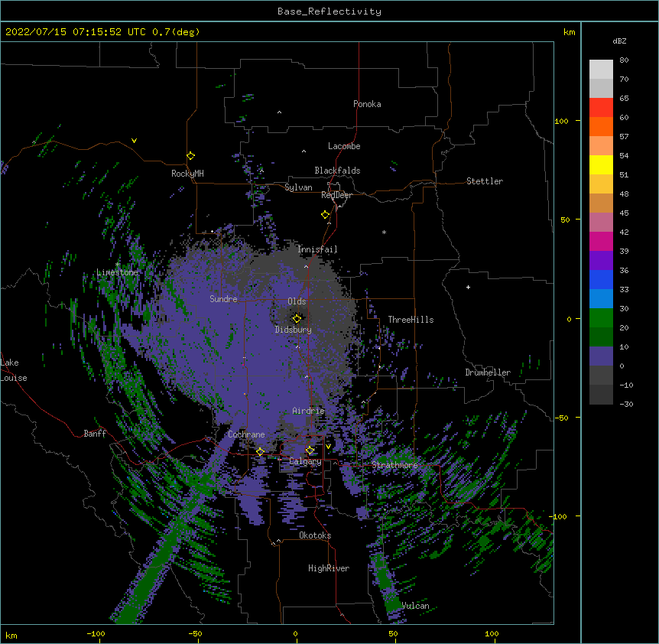Click the Sundre label
Screen dimensions: 659x644
pyautogui.click(x=223, y=299)
